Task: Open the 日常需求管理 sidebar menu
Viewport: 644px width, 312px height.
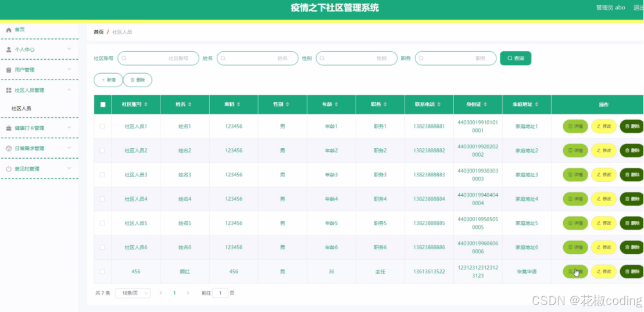Action: 39,149
